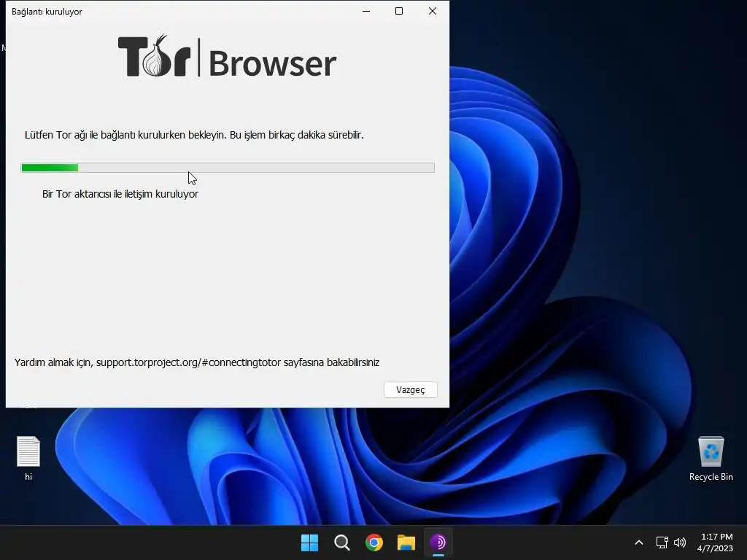Click the Vazgeç cancel button
The image size is (747, 560).
[410, 389]
